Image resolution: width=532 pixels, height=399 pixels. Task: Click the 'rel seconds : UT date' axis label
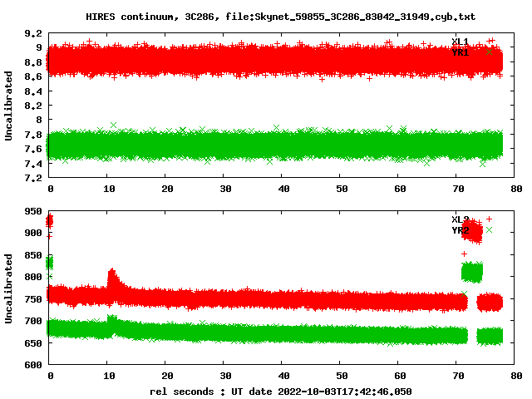point(281,392)
